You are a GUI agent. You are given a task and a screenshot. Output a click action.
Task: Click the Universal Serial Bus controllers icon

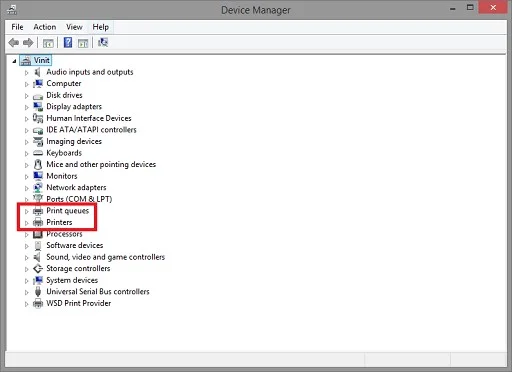(x=38, y=292)
